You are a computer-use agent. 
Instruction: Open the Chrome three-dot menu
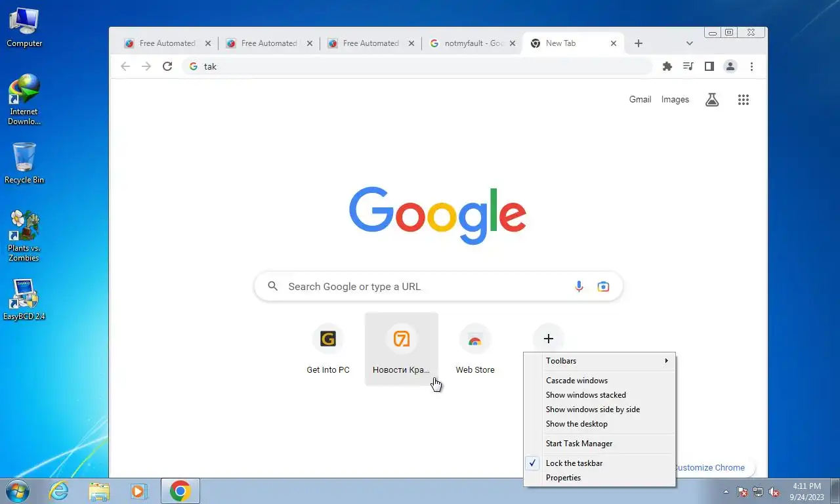751,66
